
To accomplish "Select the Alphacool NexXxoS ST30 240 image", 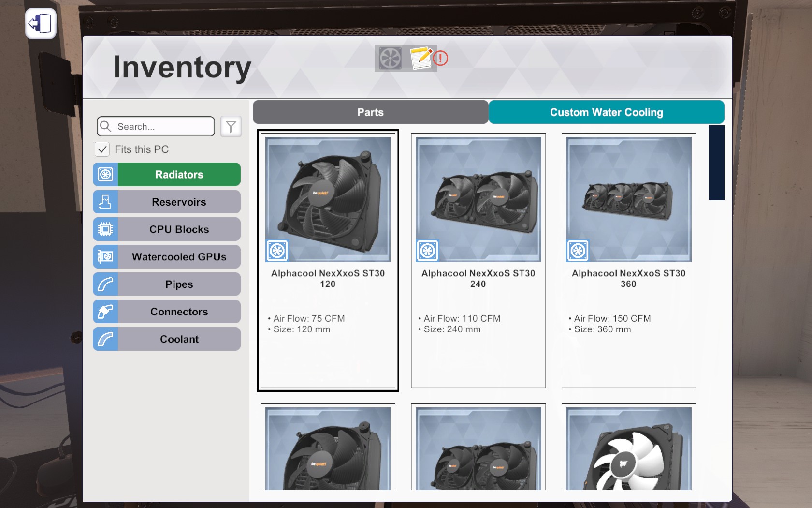I will click(x=478, y=199).
